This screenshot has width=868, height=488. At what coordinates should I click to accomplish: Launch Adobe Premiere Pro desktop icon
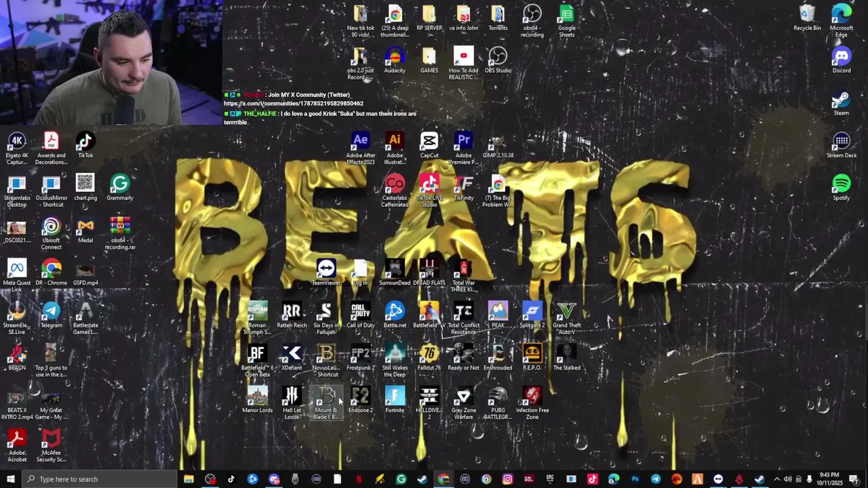[464, 148]
